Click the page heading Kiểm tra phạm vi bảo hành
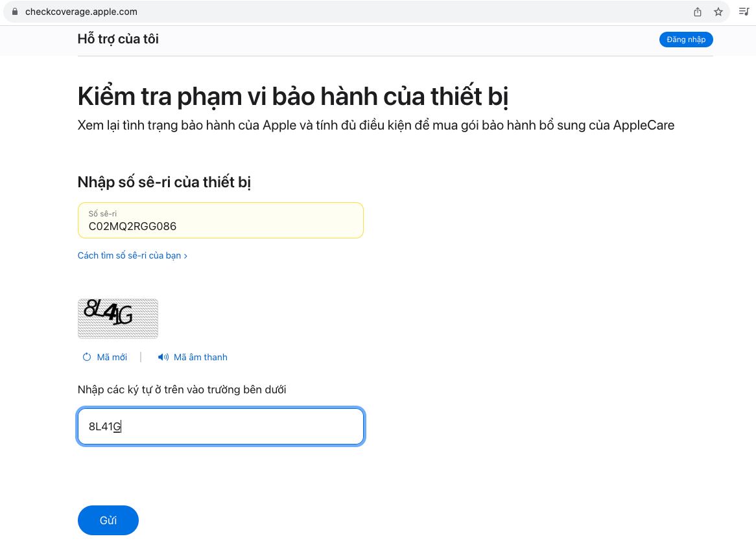 pyautogui.click(x=293, y=96)
